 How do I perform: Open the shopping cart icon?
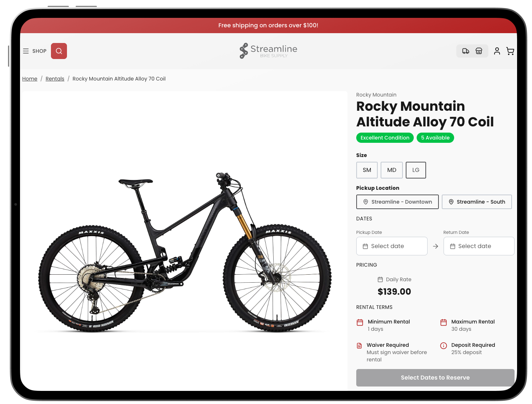click(x=510, y=51)
